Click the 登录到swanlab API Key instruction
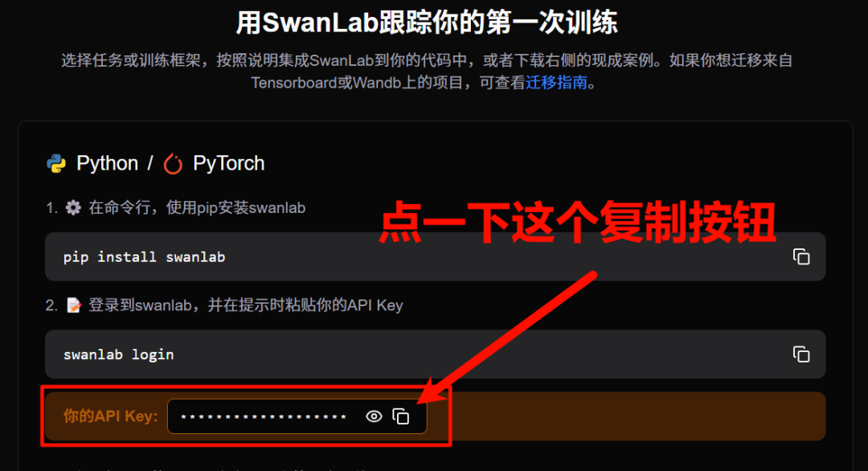Viewport: 868px width, 471px height. (246, 305)
